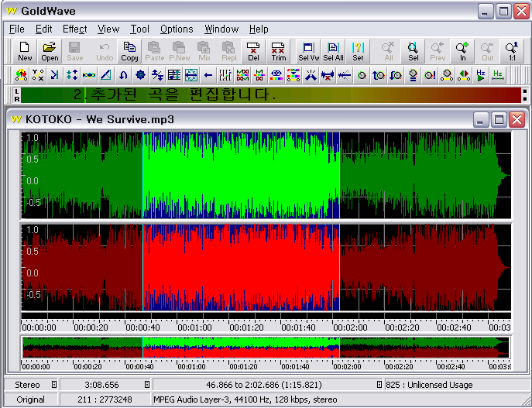Click the Sel Vw toolbar icon

pos(308,51)
